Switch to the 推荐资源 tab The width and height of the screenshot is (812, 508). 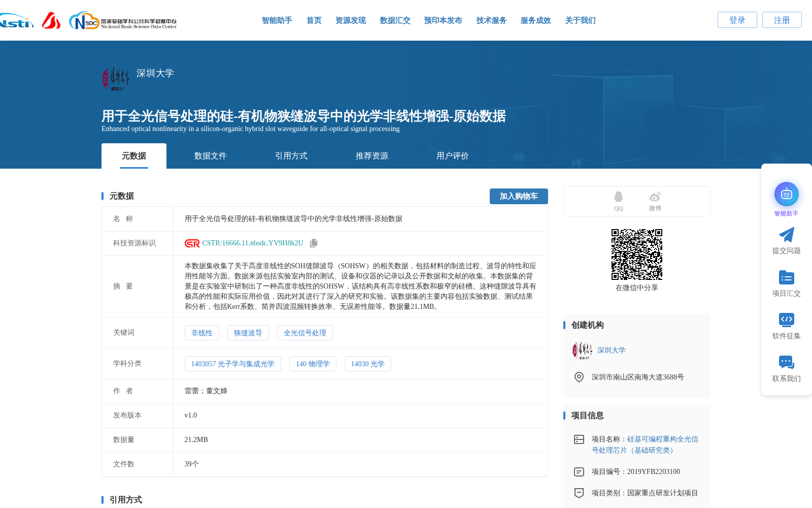tap(372, 156)
